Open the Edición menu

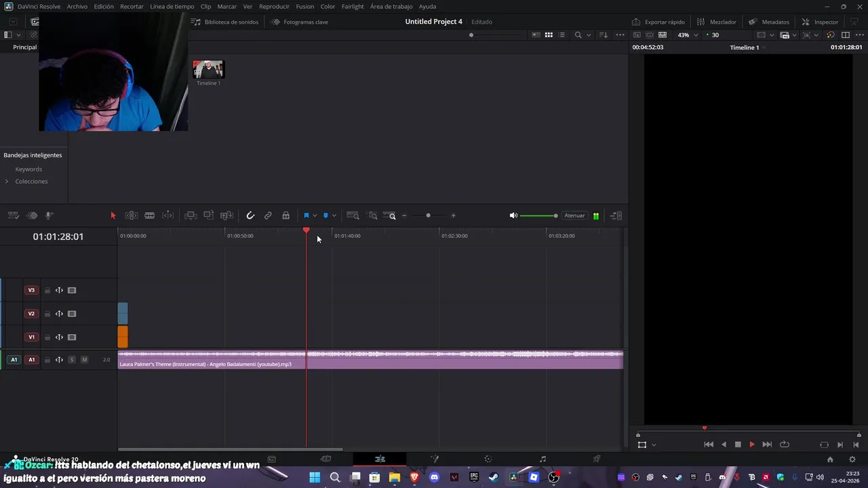coord(104,6)
